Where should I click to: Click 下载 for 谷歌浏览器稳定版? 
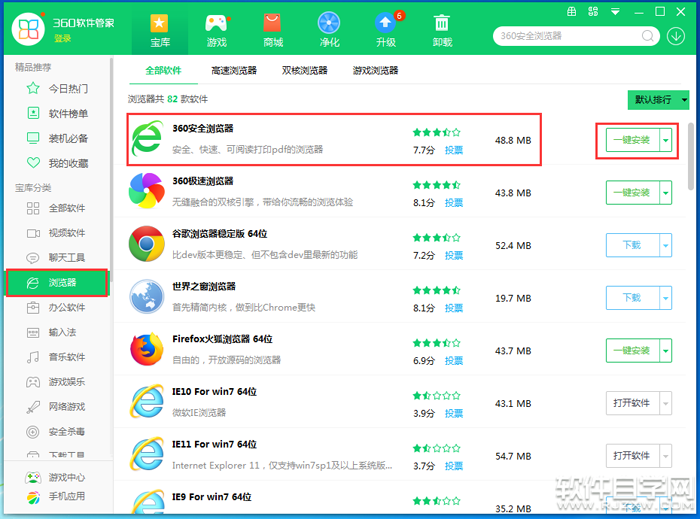pyautogui.click(x=633, y=245)
